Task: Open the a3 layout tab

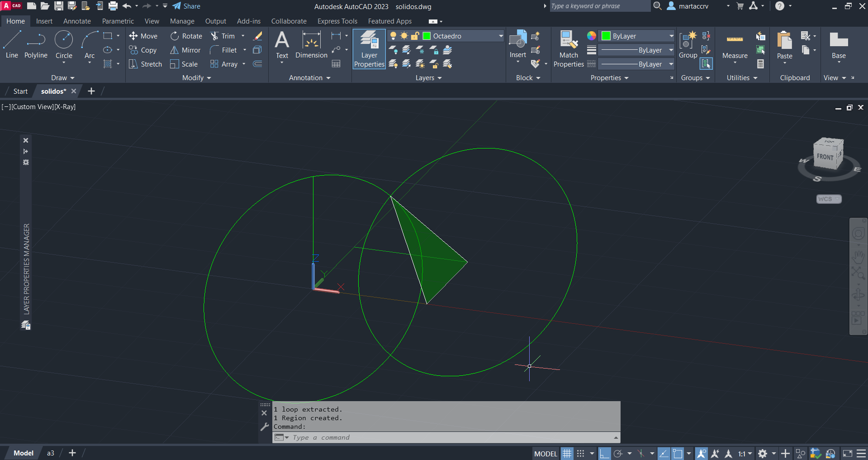Action: tap(51, 453)
